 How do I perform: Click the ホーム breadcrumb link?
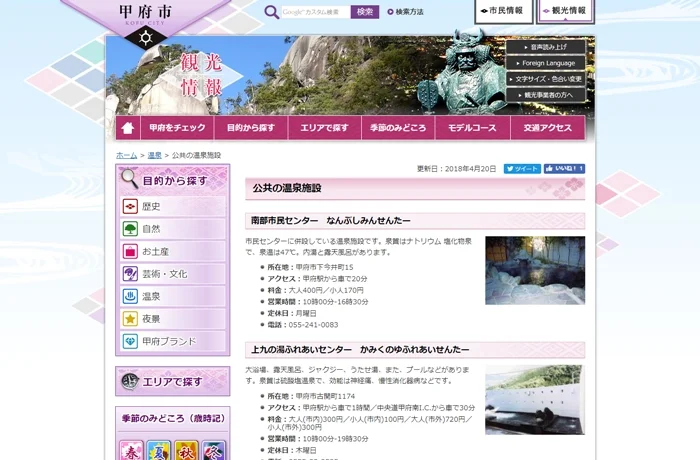[x=126, y=156]
